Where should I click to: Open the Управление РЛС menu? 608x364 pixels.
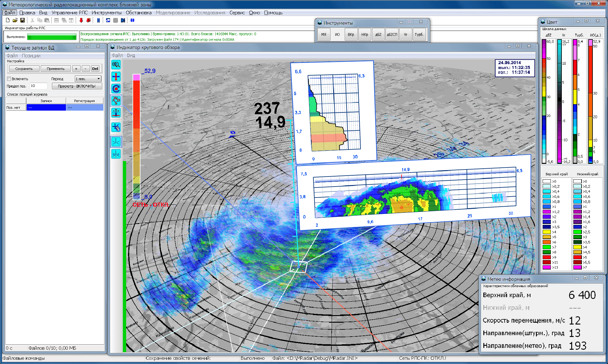pyautogui.click(x=70, y=12)
